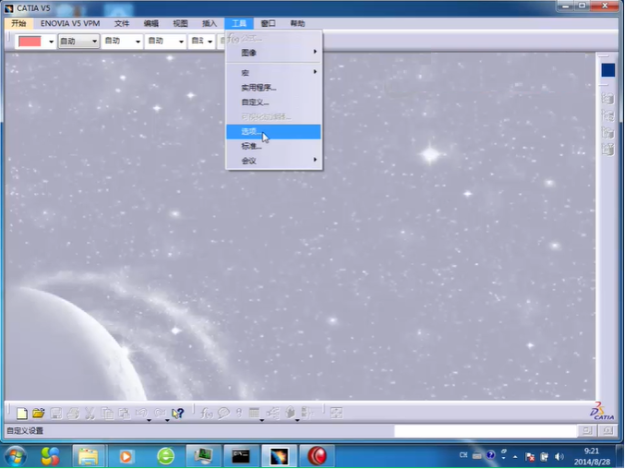Screen dimensions: 625x469
Task: Open the 视图 menu
Action: 180,24
